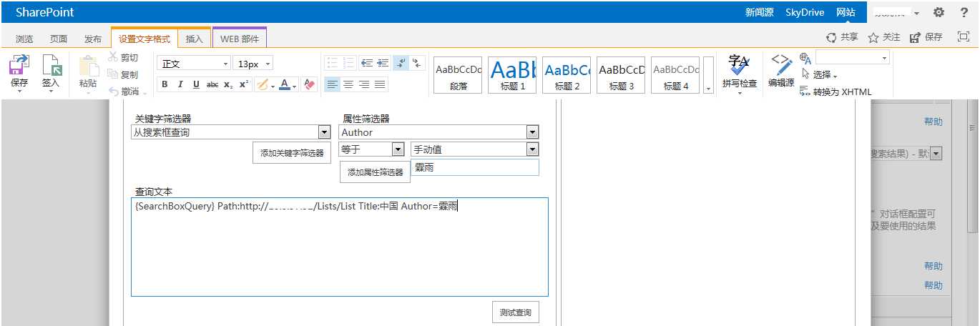Click 添加关键字筛选器 button
Screen dimensions: 980x326
pyautogui.click(x=292, y=153)
